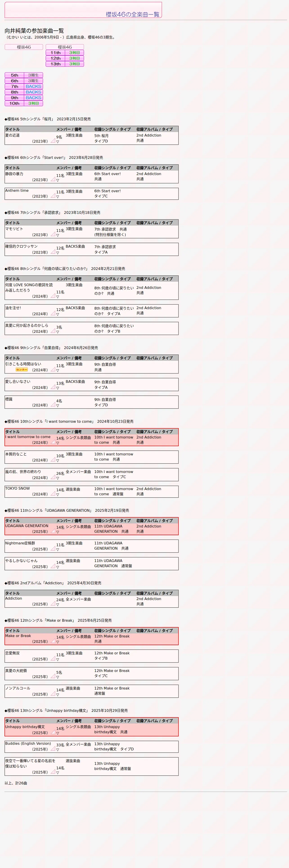Expand the ▽ under 5名 for 真夏の大統領
This screenshot has height=868, width=289.
[x=58, y=677]
